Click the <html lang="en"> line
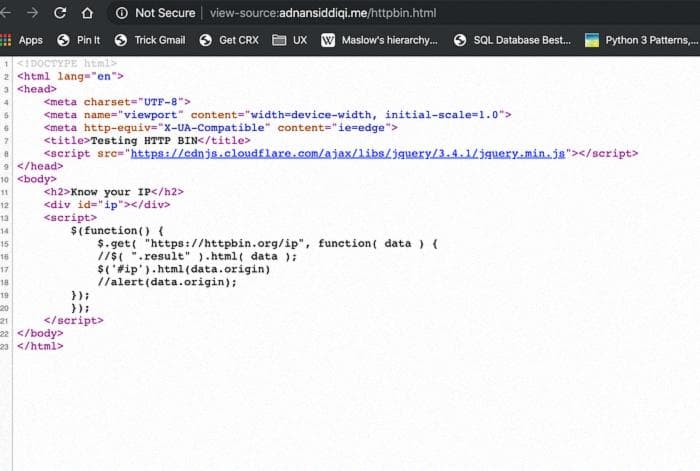Viewport: 700px width, 471px height. (70, 76)
